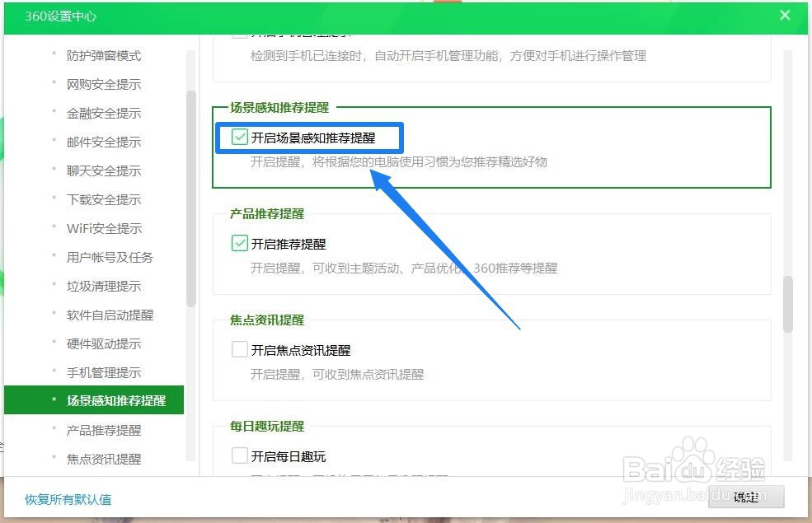This screenshot has width=812, height=523.
Task: Uncheck 开启推荐提醒 checkbox
Action: [x=239, y=243]
